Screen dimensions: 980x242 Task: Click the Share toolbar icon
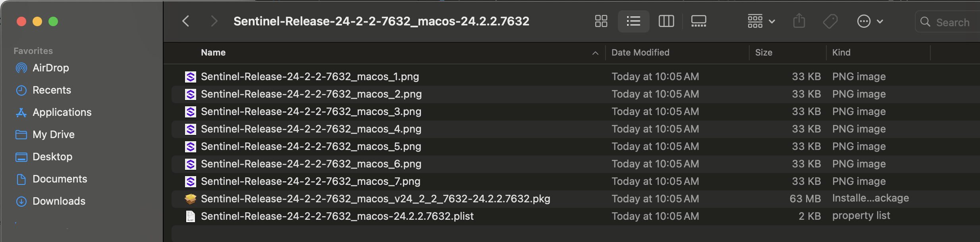point(799,21)
